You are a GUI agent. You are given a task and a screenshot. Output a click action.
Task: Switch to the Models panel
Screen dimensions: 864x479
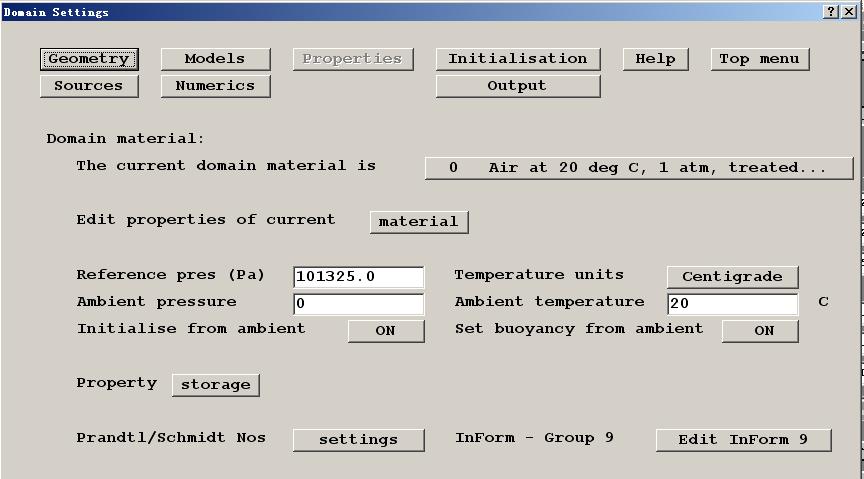pos(215,59)
